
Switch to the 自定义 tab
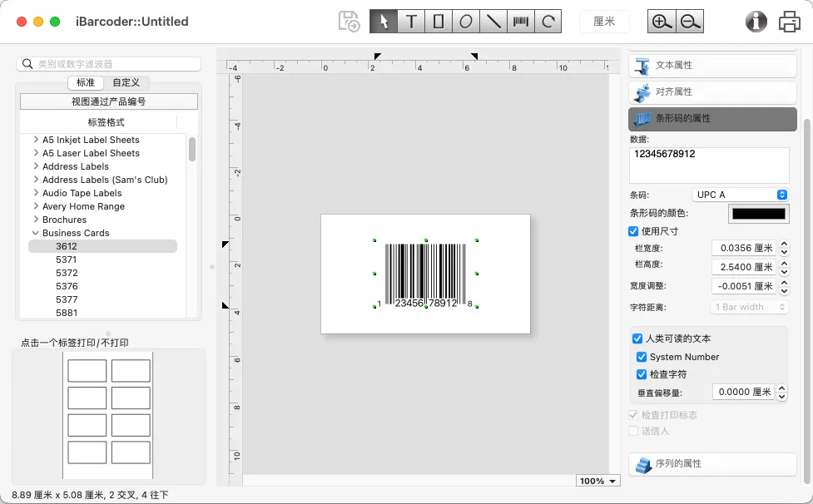click(x=126, y=82)
